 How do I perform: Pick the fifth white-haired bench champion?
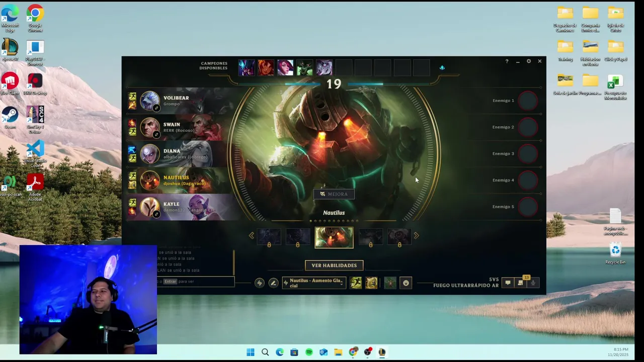tap(324, 67)
